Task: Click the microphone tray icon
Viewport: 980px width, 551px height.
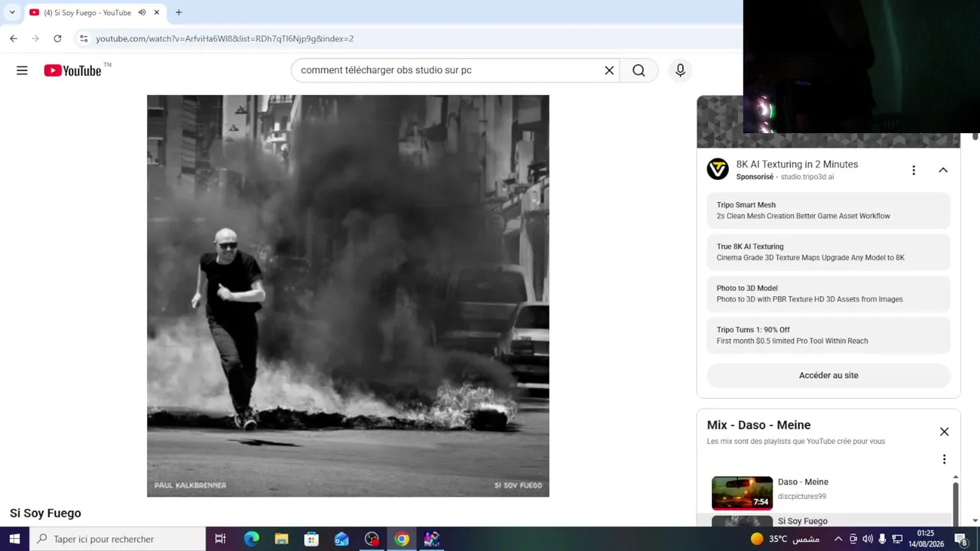Action: (x=882, y=539)
